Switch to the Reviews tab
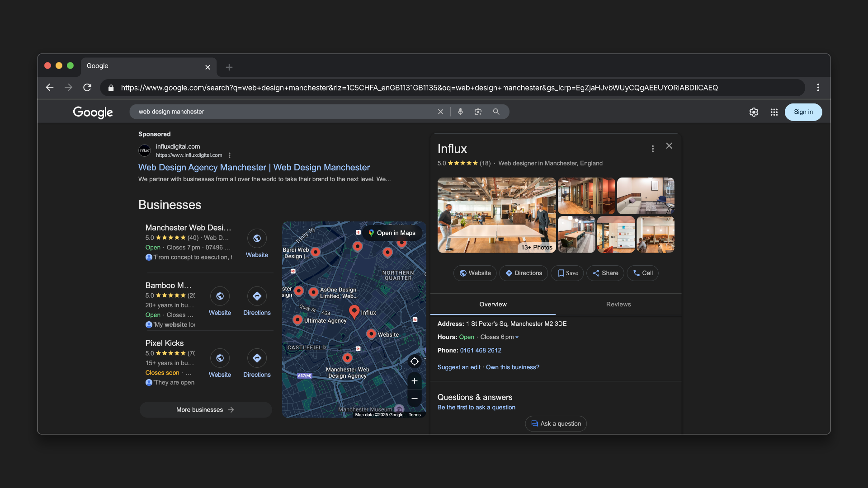 [x=618, y=305]
